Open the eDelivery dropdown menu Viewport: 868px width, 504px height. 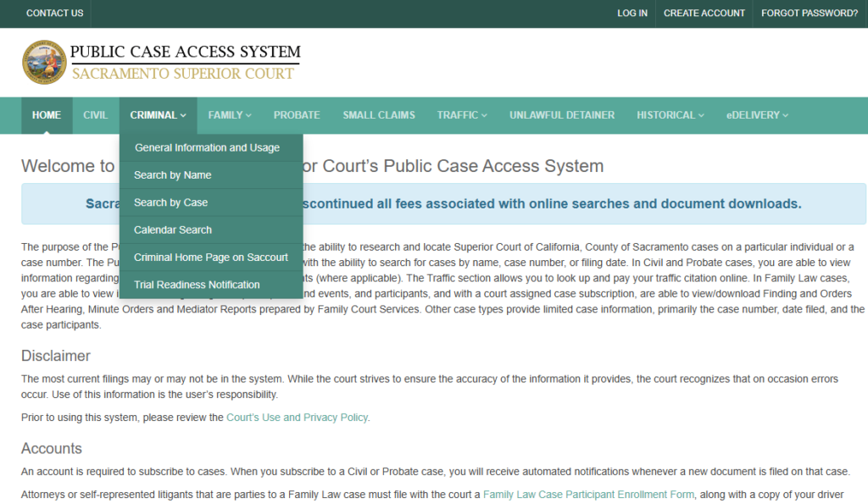click(x=757, y=115)
